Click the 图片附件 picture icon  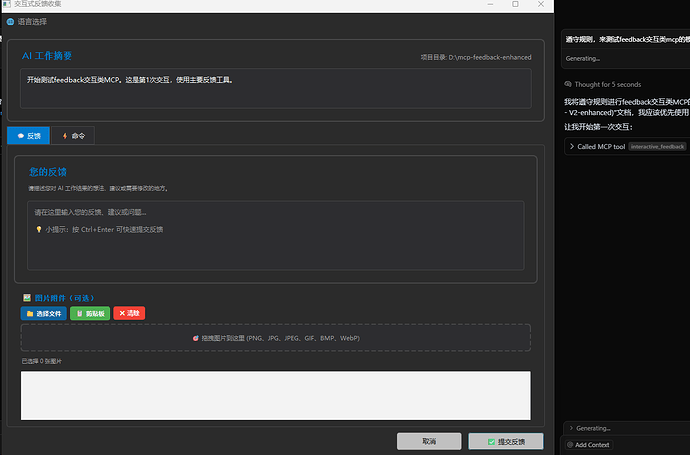pos(27,298)
